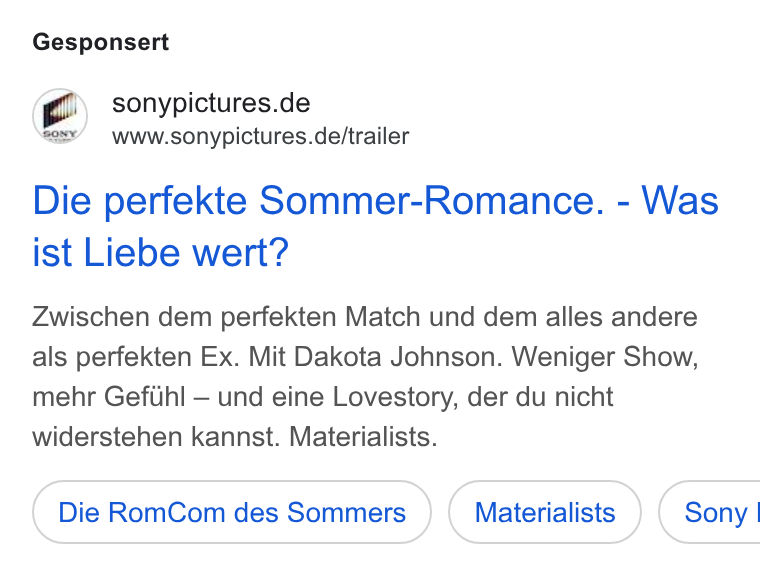Select the 'Materialists' chip button
The height and width of the screenshot is (576, 760).
pos(545,512)
